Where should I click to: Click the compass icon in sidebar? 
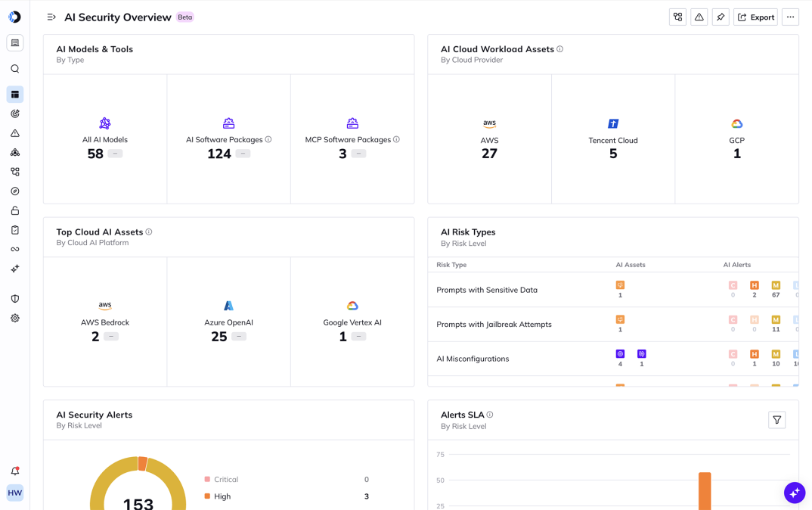pos(15,191)
